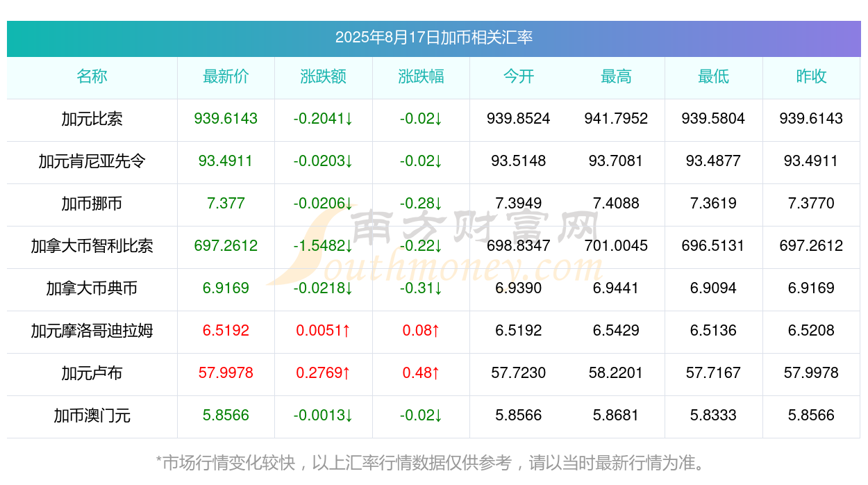
Task: Click latest price 7.377
Action: [226, 204]
